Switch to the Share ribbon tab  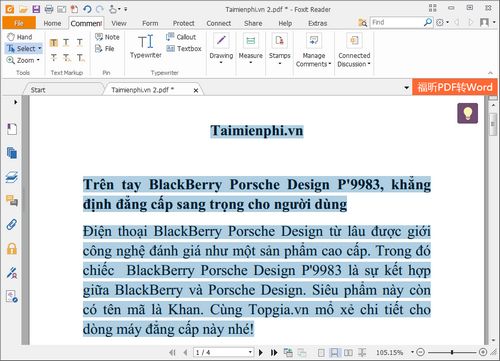pyautogui.click(x=253, y=23)
